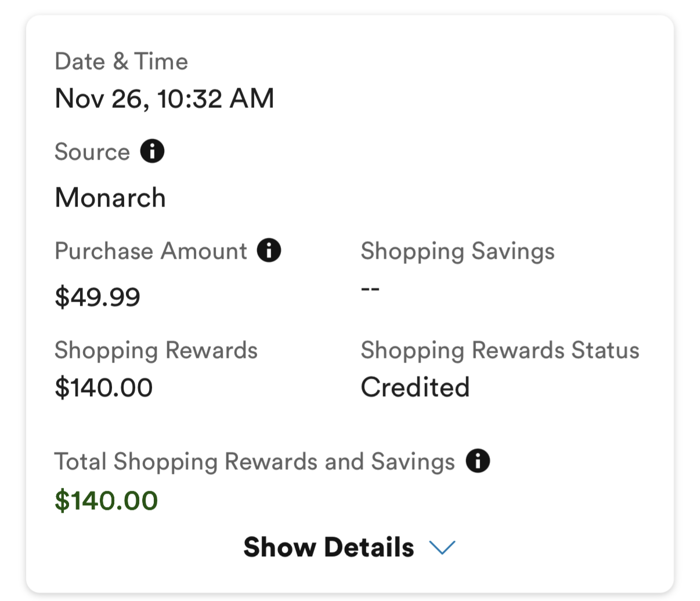Click the Source label text
Image resolution: width=700 pixels, height=601 pixels.
(92, 152)
